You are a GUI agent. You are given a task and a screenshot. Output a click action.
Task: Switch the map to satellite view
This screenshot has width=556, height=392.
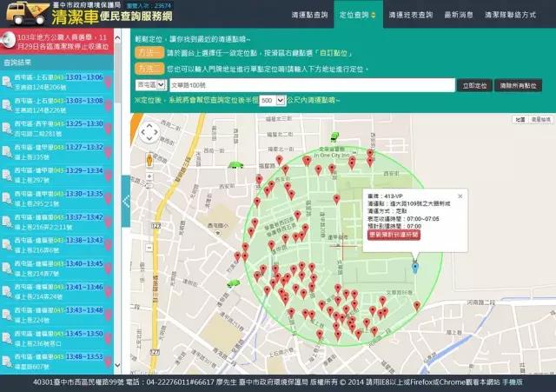pos(540,120)
